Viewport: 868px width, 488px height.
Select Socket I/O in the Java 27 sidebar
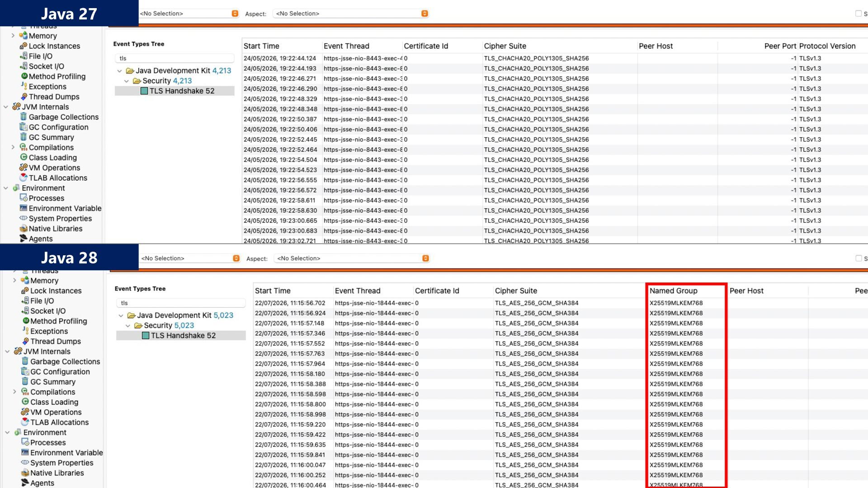pos(46,66)
